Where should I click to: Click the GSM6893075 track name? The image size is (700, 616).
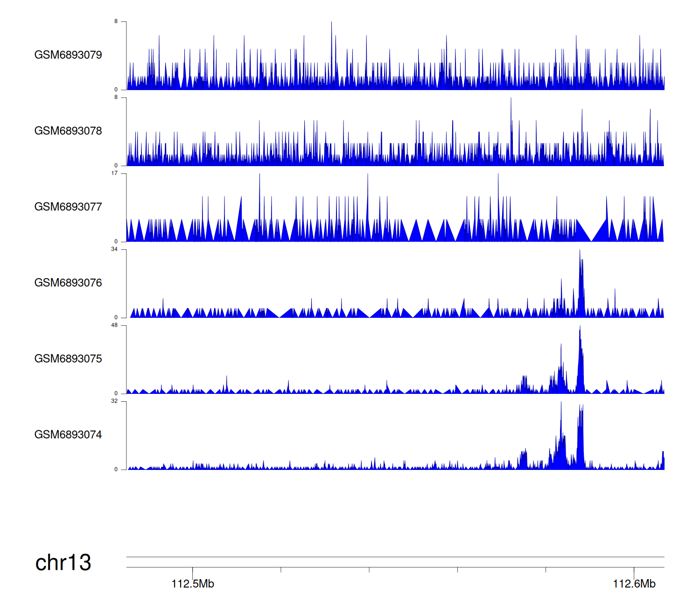68,359
